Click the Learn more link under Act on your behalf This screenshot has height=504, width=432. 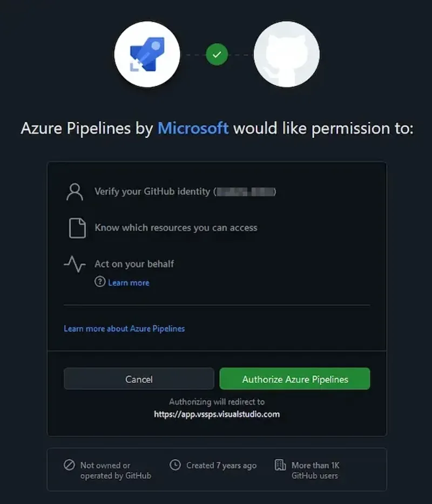129,282
